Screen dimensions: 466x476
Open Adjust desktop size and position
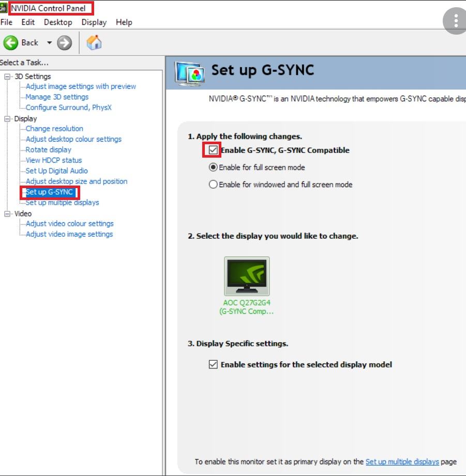click(x=77, y=181)
